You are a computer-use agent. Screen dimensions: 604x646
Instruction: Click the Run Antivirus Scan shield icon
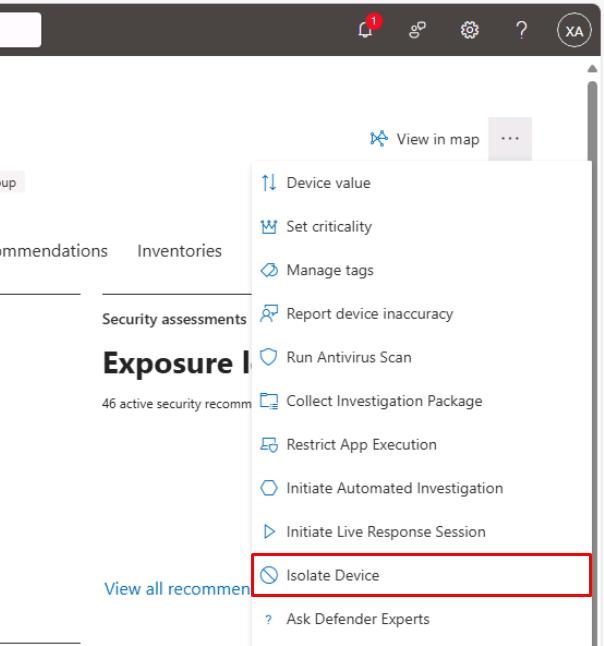point(267,357)
